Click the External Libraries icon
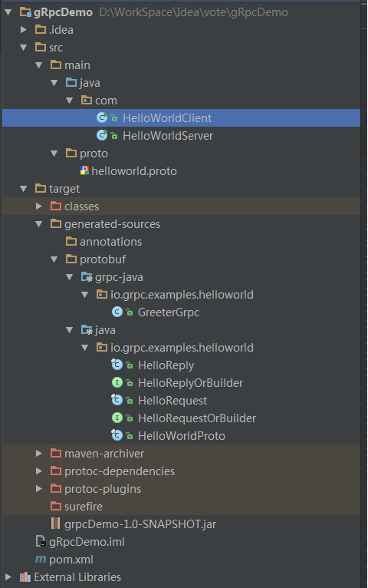Screen dimensions: 368x588 [x=25, y=576]
